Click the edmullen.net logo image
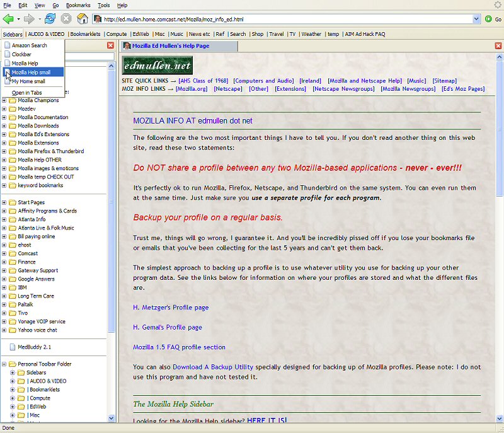 pos(157,66)
